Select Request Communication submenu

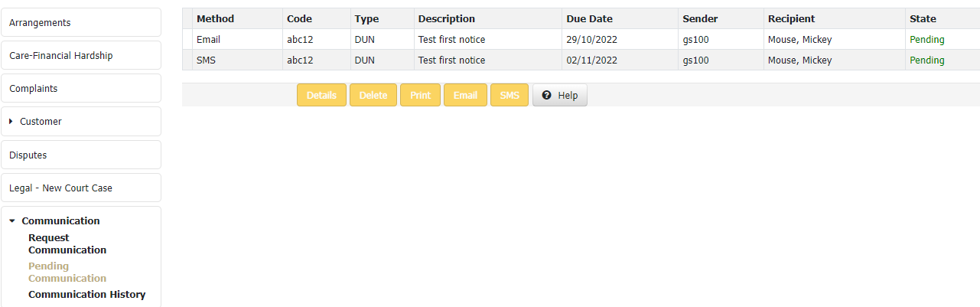pyautogui.click(x=67, y=243)
